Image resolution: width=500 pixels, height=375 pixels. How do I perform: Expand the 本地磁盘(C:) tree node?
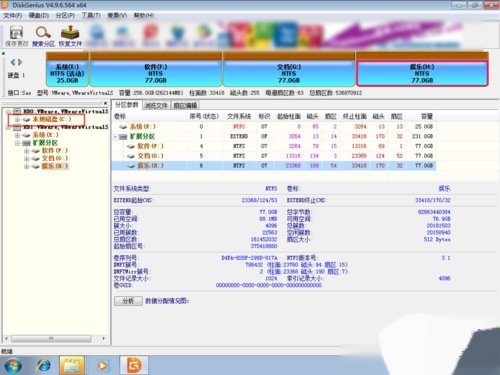[17, 119]
